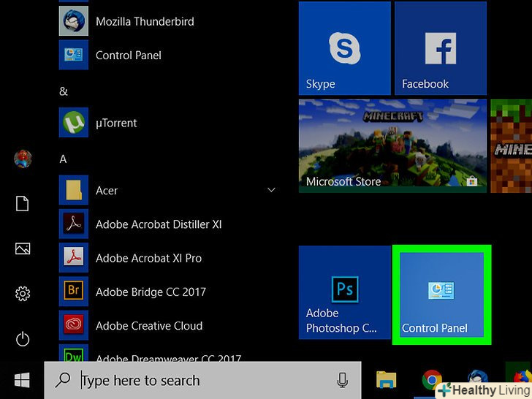
Task: Open Adobe Acrobat Distiller XI icon
Action: tap(74, 224)
